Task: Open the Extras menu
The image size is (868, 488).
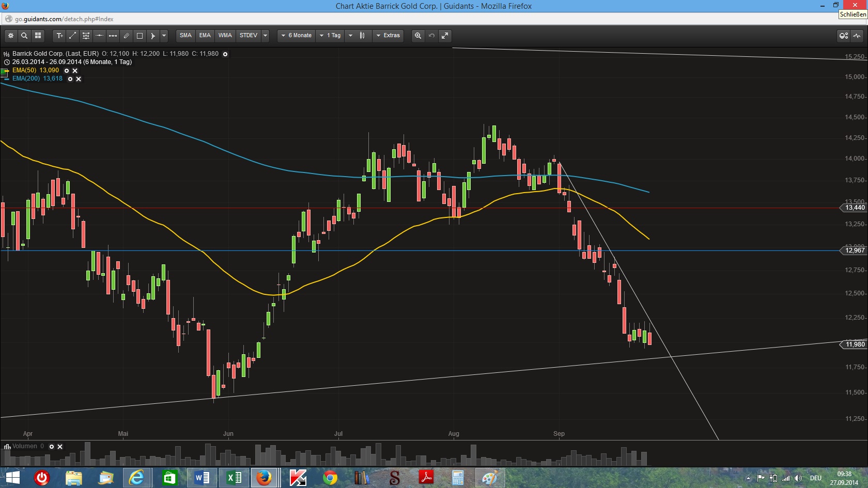Action: pyautogui.click(x=389, y=35)
